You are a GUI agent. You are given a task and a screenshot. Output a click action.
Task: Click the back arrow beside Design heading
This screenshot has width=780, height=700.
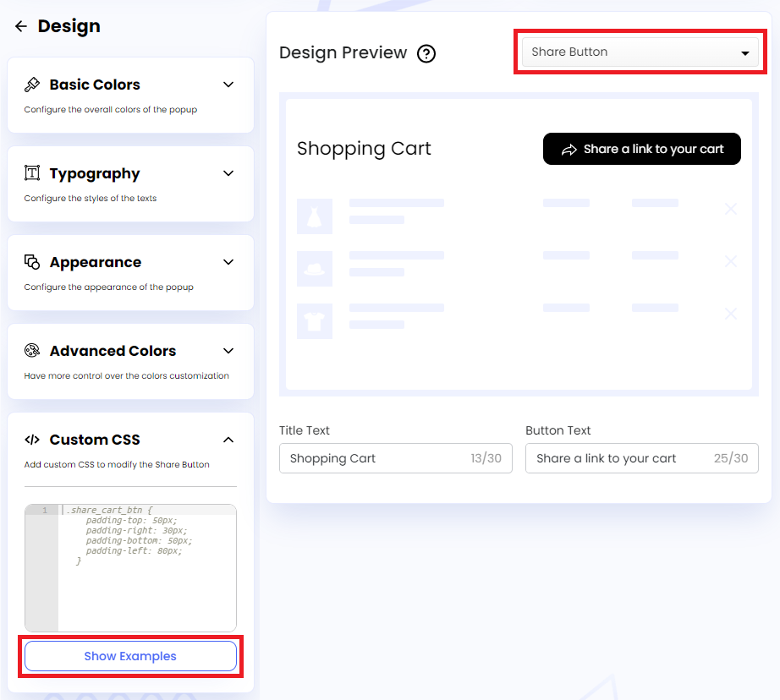(x=21, y=25)
